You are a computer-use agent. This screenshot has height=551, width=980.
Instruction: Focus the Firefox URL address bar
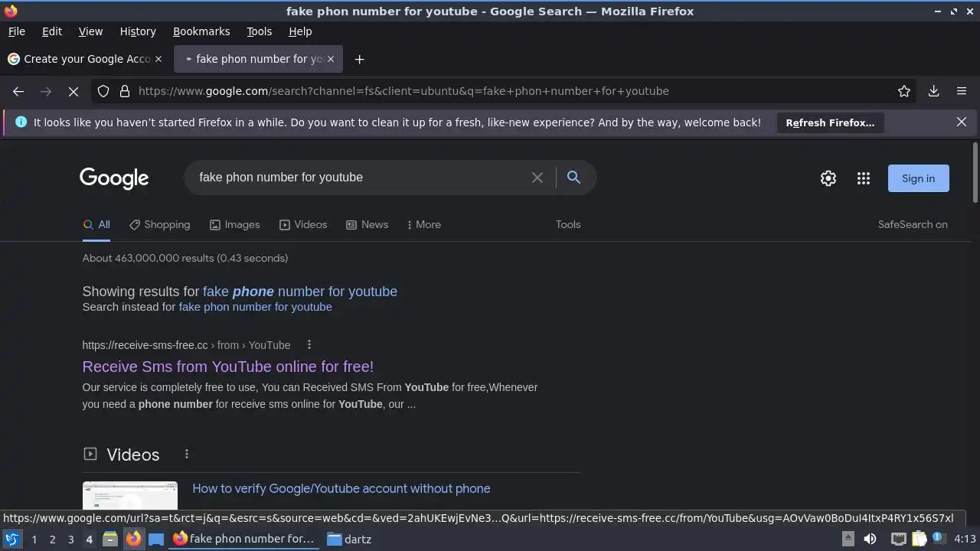tap(513, 91)
